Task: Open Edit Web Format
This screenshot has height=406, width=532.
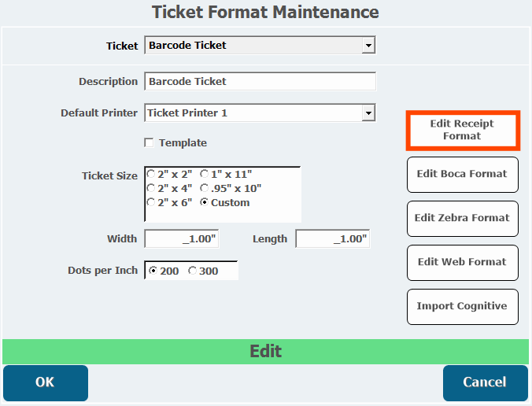Action: pos(463,263)
